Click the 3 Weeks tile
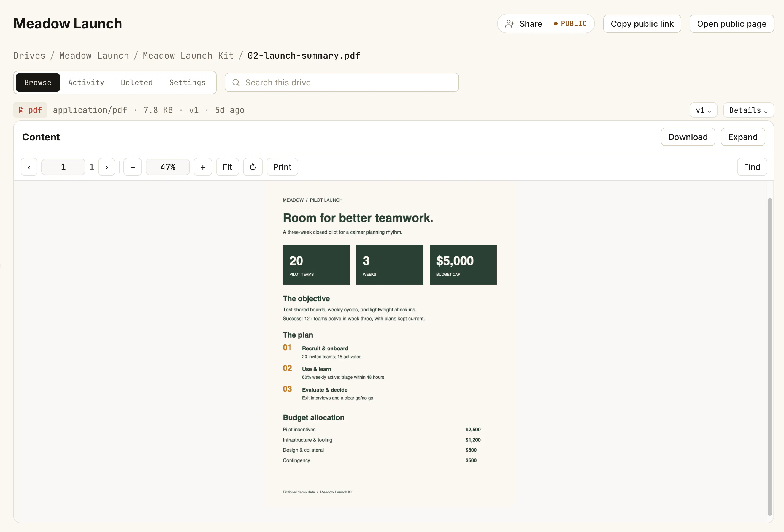Viewport: 784px width, 532px height. (390, 265)
